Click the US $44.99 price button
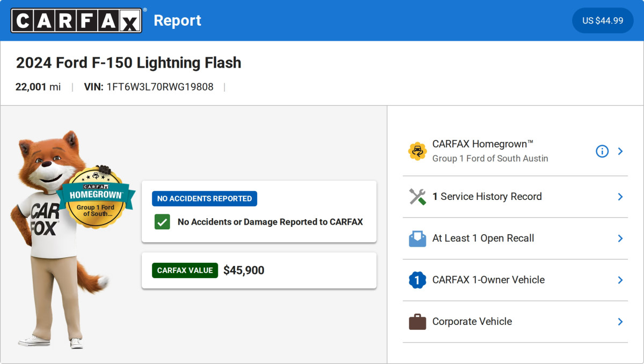Screen dimensions: 644x364 (603, 20)
